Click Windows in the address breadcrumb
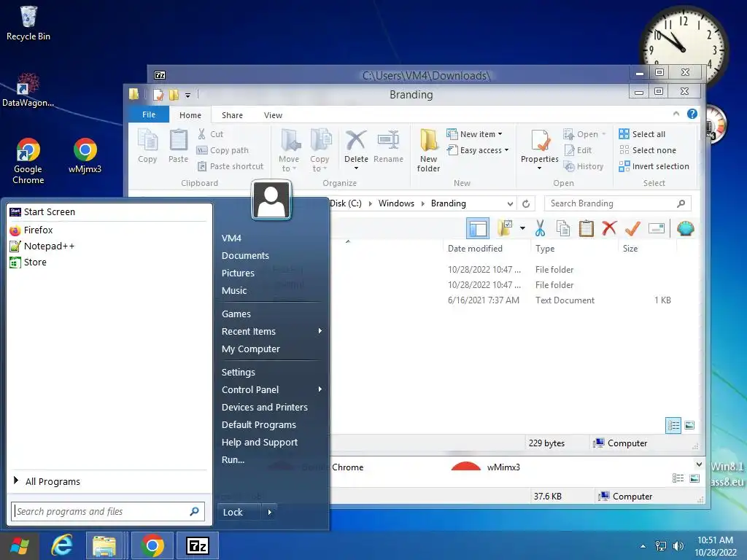Screen dimensions: 747x560 coord(396,203)
